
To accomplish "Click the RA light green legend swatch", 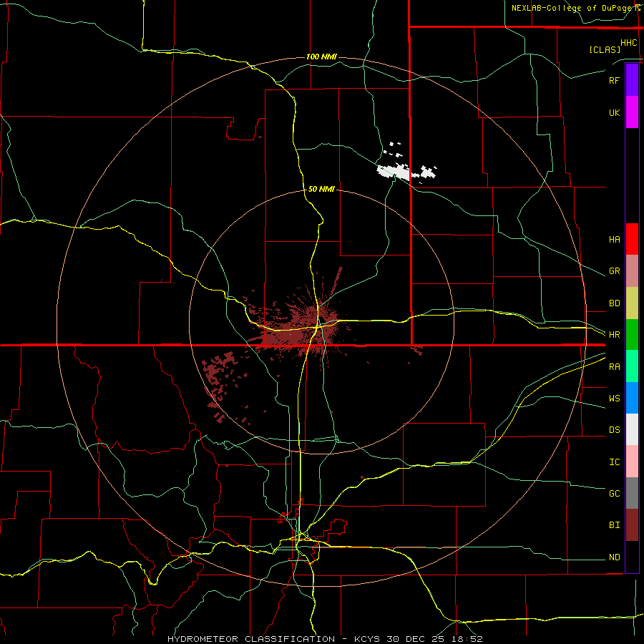I will pos(632,366).
